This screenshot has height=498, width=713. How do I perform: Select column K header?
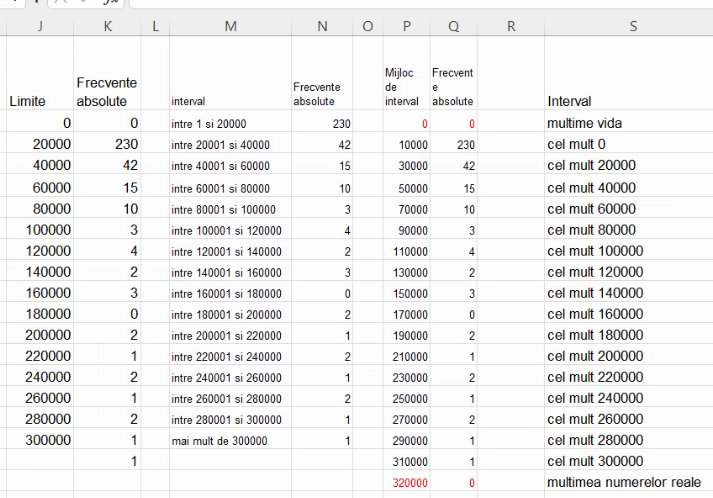click(107, 27)
